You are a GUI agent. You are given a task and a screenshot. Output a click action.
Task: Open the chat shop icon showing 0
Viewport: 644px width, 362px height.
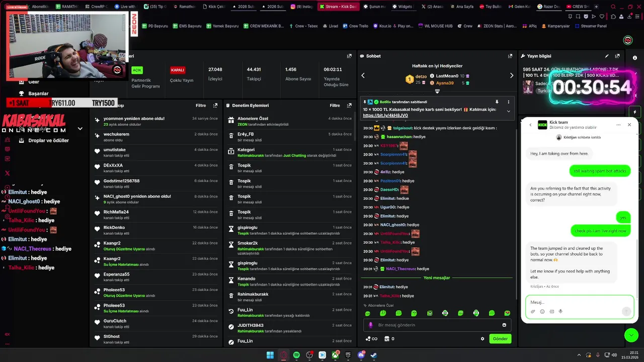click(389, 339)
